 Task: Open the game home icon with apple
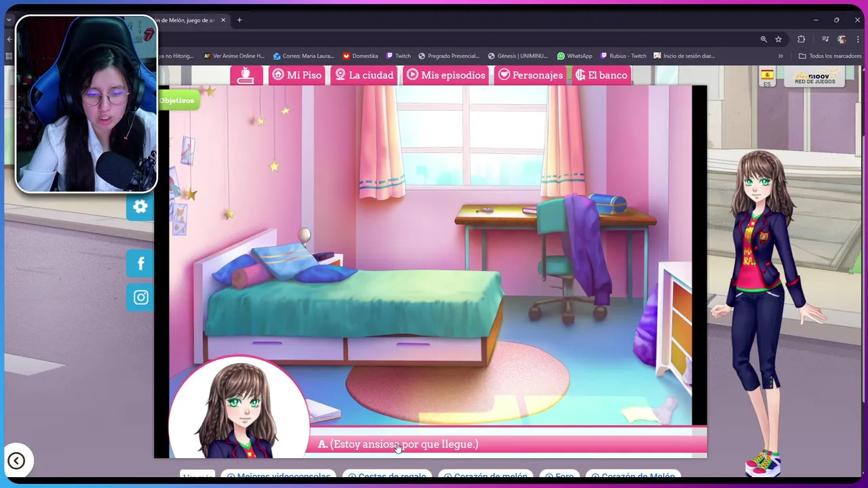coord(245,75)
